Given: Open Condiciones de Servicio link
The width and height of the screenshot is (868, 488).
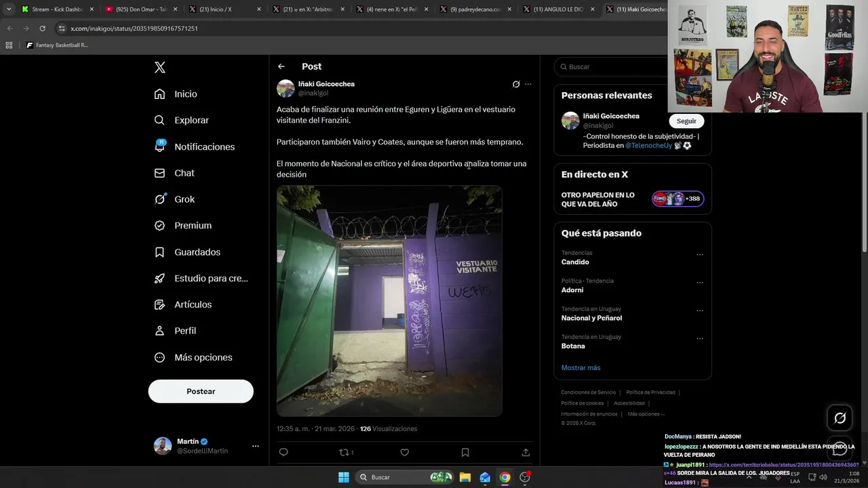Looking at the screenshot, I should (588, 392).
